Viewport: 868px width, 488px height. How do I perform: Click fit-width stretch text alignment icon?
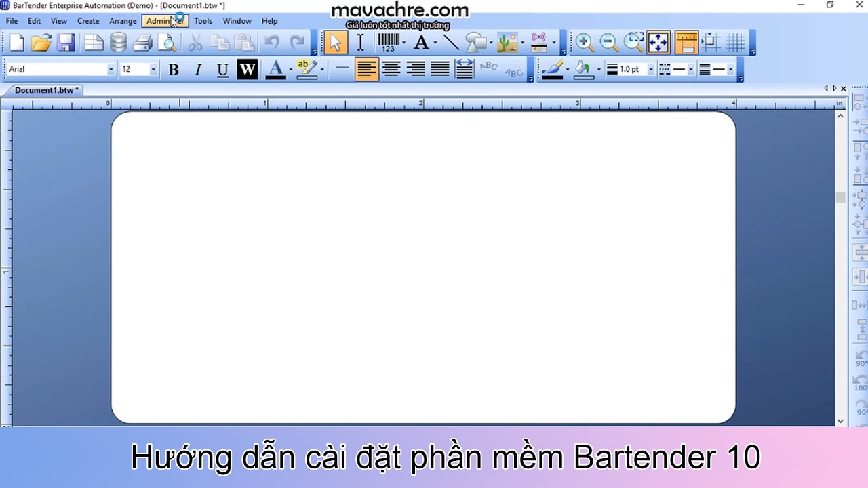tap(465, 69)
